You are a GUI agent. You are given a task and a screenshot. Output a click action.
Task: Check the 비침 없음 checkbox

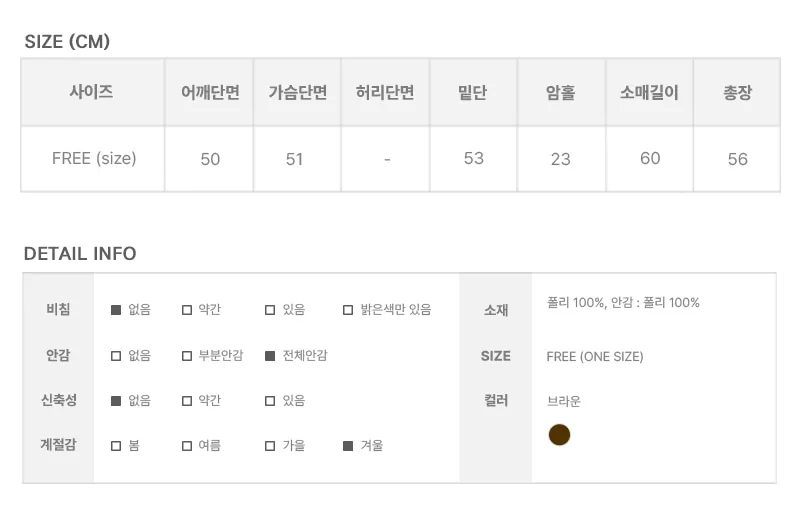[116, 310]
